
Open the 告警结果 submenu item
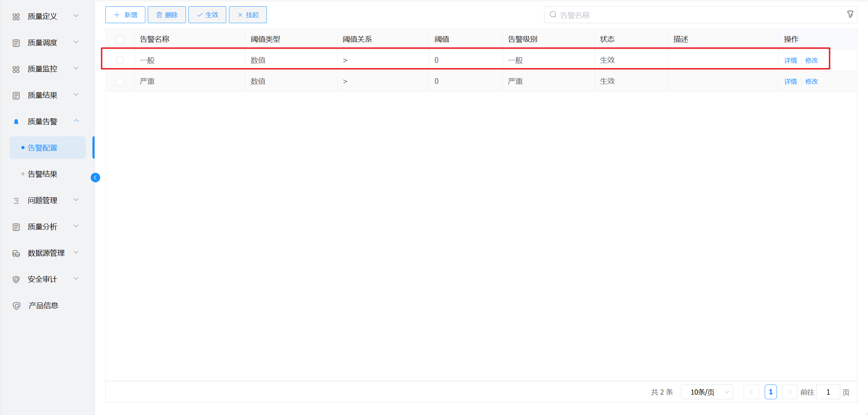[x=42, y=174]
